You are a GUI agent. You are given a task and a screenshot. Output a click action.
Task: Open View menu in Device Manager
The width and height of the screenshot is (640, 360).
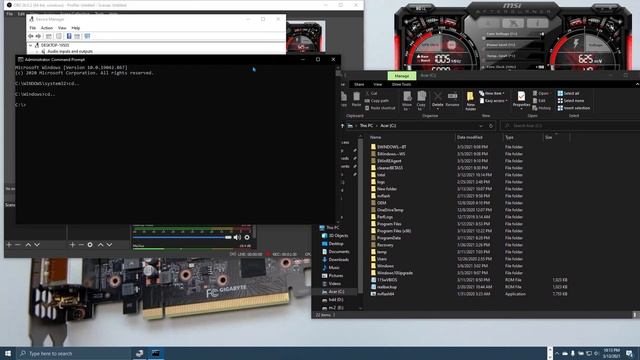pos(62,28)
